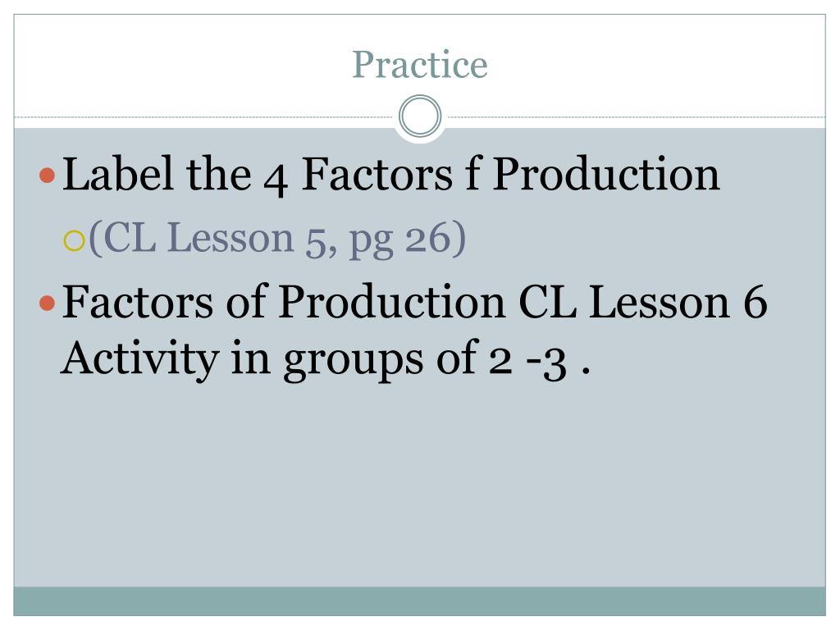Image resolution: width=840 pixels, height=630 pixels.
Task: Click "CL Lesson 6" in the second bullet
Action: click(643, 302)
